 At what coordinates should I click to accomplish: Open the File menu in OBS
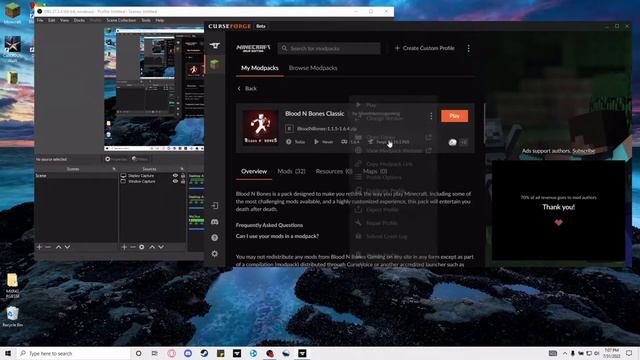[40, 20]
